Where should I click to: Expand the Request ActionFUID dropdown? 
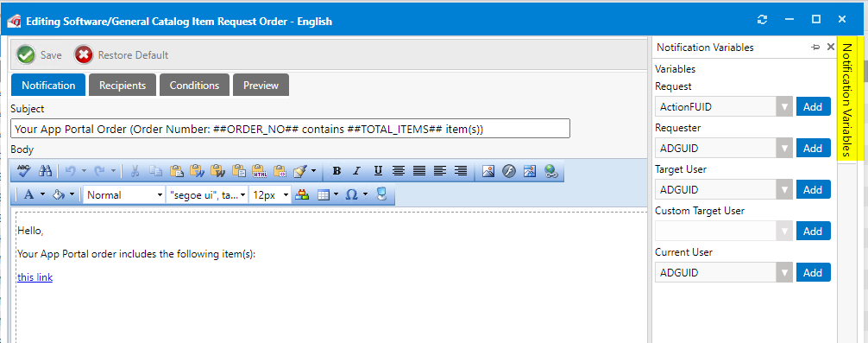784,106
